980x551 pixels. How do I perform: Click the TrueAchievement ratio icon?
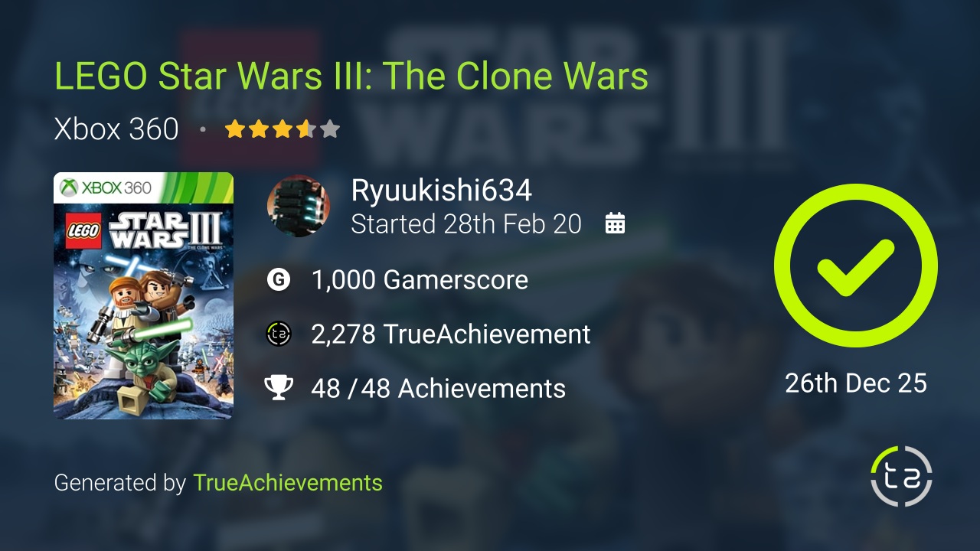[279, 334]
